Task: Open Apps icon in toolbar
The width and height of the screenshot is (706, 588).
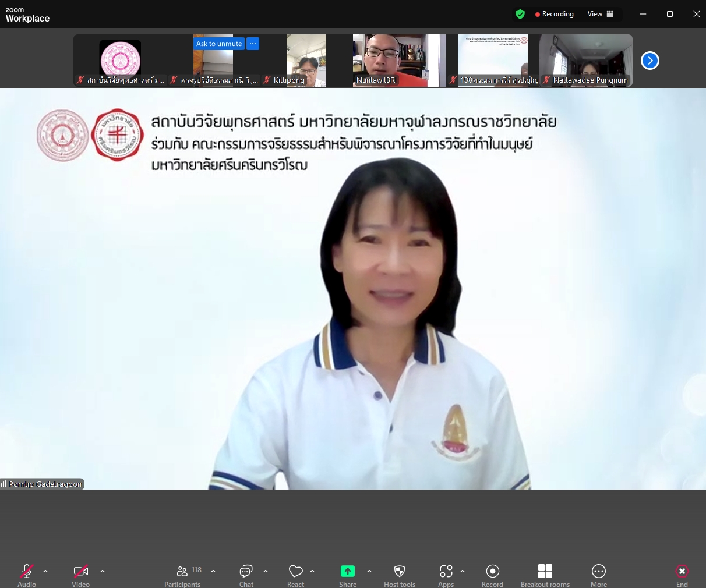Action: [x=446, y=571]
